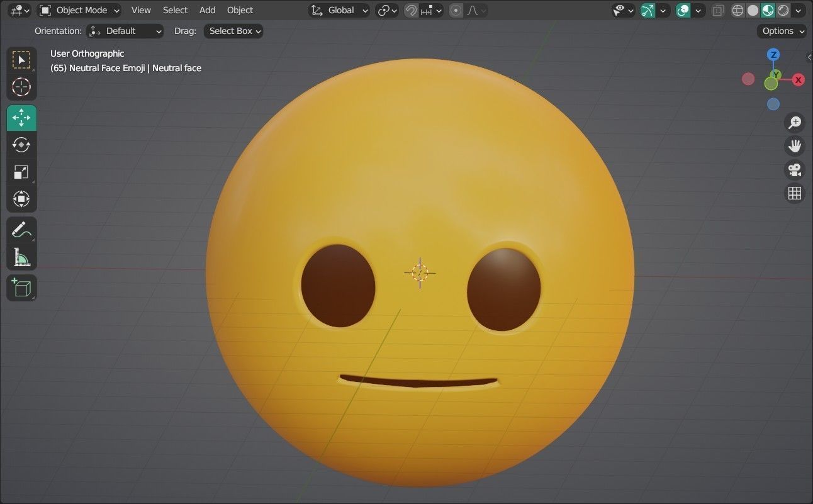This screenshot has width=813, height=504.
Task: Toggle proportional editing in header
Action: click(456, 10)
